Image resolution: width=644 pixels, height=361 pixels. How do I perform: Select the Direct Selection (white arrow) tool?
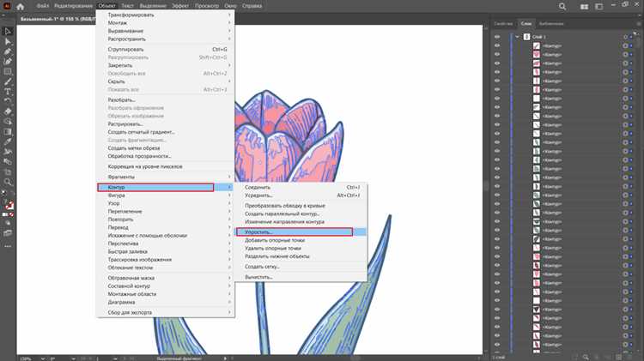(x=8, y=41)
